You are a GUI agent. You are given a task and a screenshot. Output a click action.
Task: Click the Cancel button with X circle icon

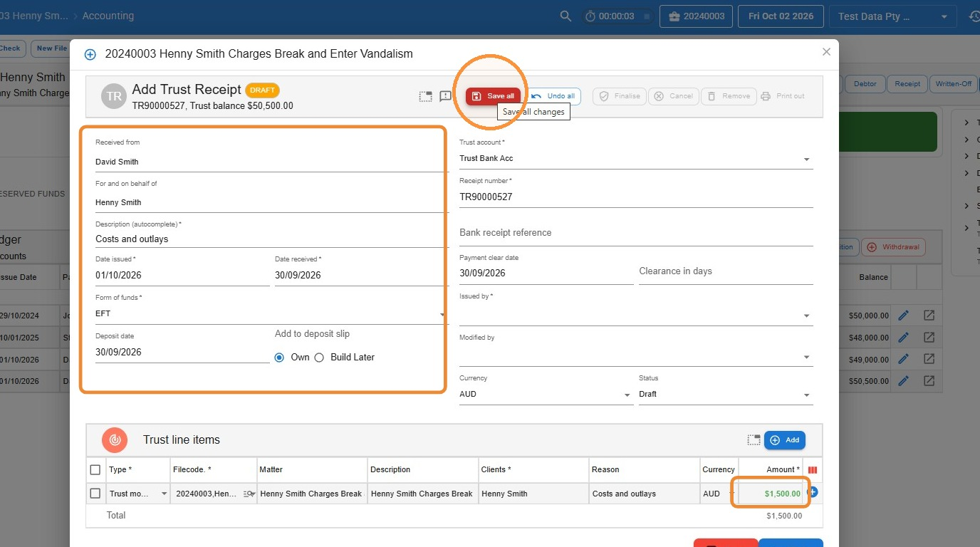point(673,96)
